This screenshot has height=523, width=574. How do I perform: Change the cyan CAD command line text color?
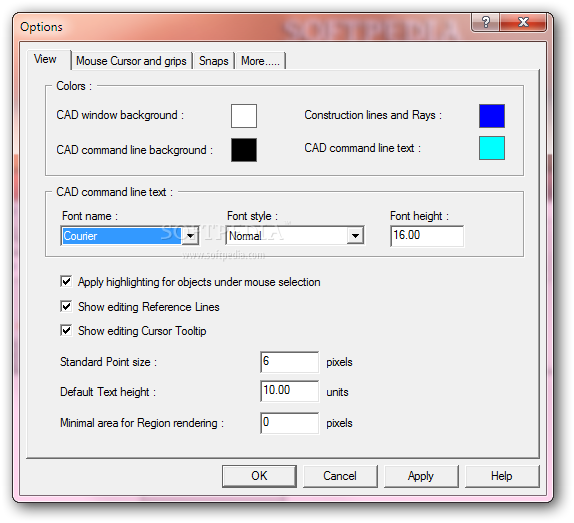(492, 148)
